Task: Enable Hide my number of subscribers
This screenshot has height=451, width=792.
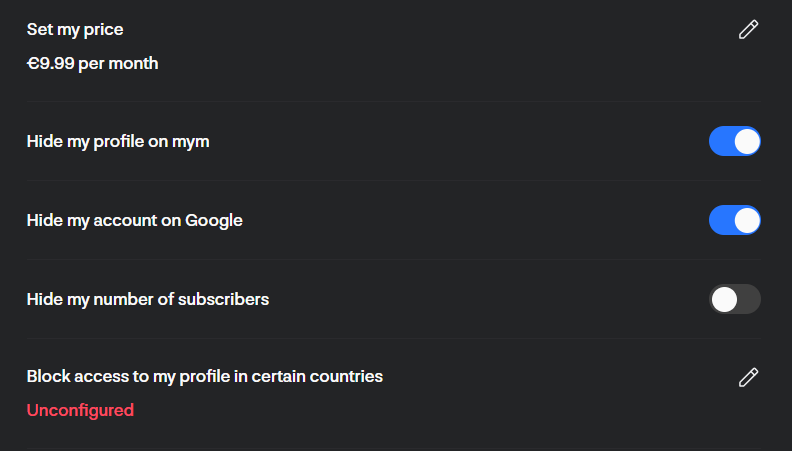Action: tap(734, 299)
